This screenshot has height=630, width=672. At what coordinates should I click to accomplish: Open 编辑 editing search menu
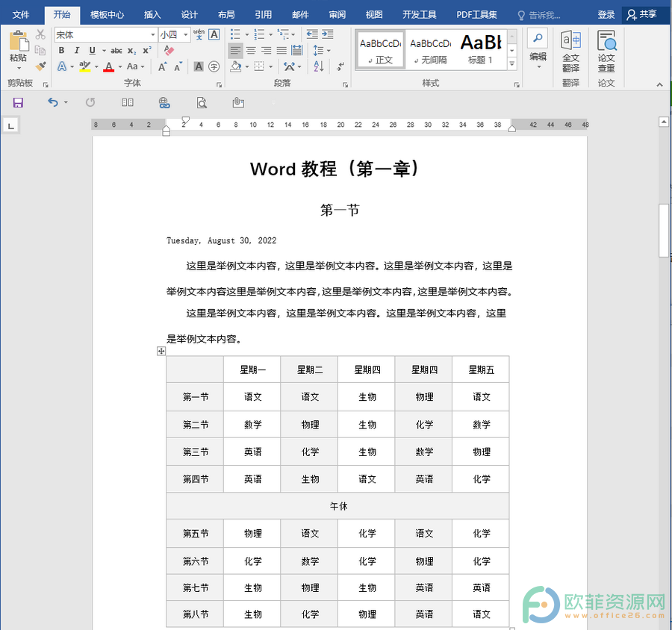(x=538, y=48)
